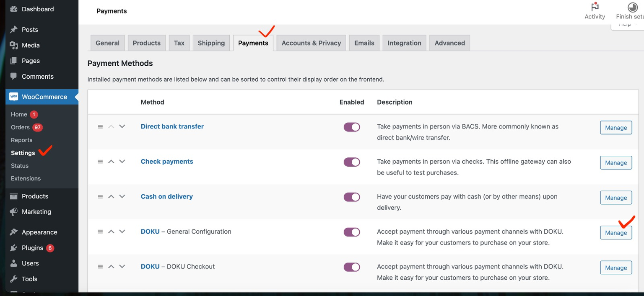Move DOKU General Configuration up
The height and width of the screenshot is (296, 644).
pyautogui.click(x=111, y=232)
